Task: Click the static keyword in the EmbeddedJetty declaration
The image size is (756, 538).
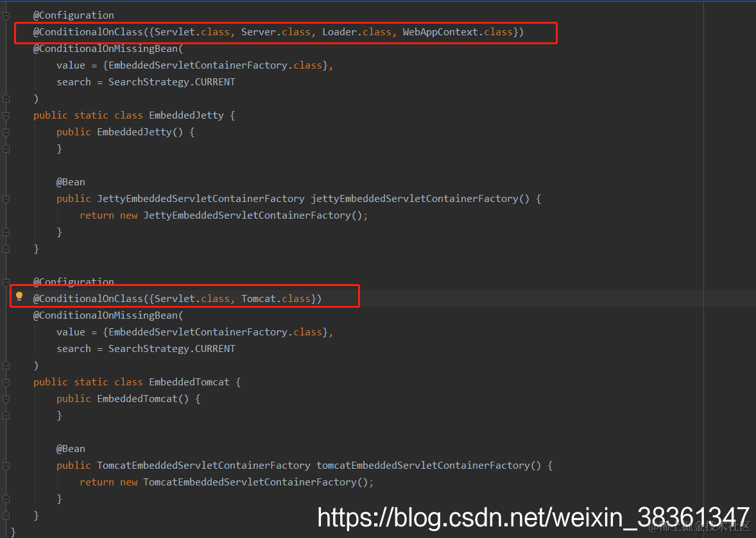Action: click(x=91, y=115)
